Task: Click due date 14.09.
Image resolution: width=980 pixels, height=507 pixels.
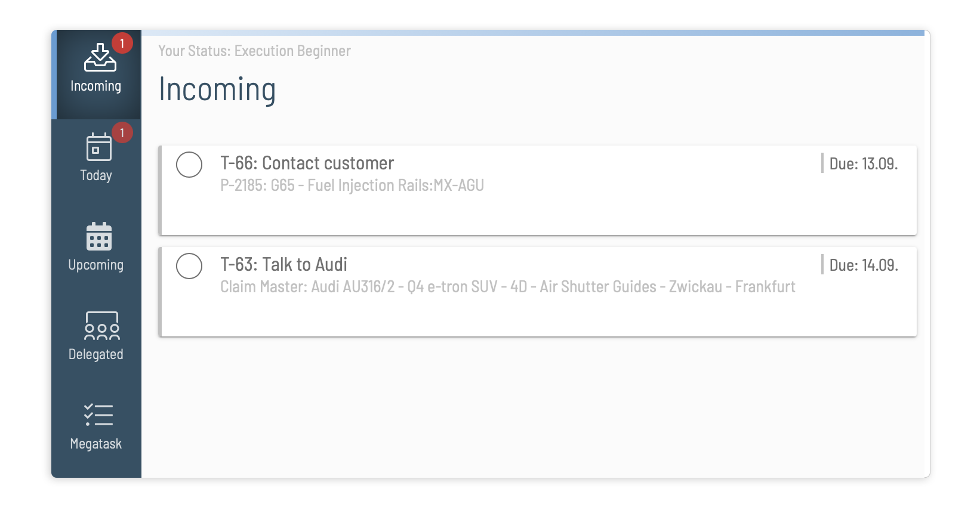Action: click(x=864, y=265)
